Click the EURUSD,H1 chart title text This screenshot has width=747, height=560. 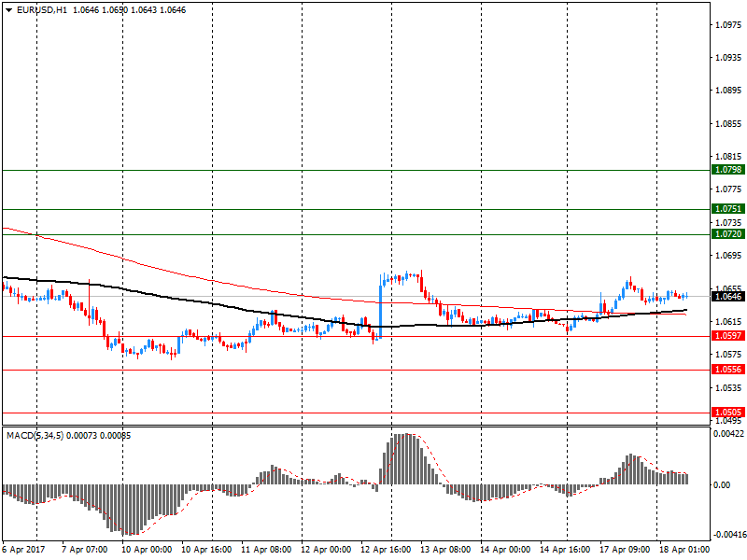point(42,10)
